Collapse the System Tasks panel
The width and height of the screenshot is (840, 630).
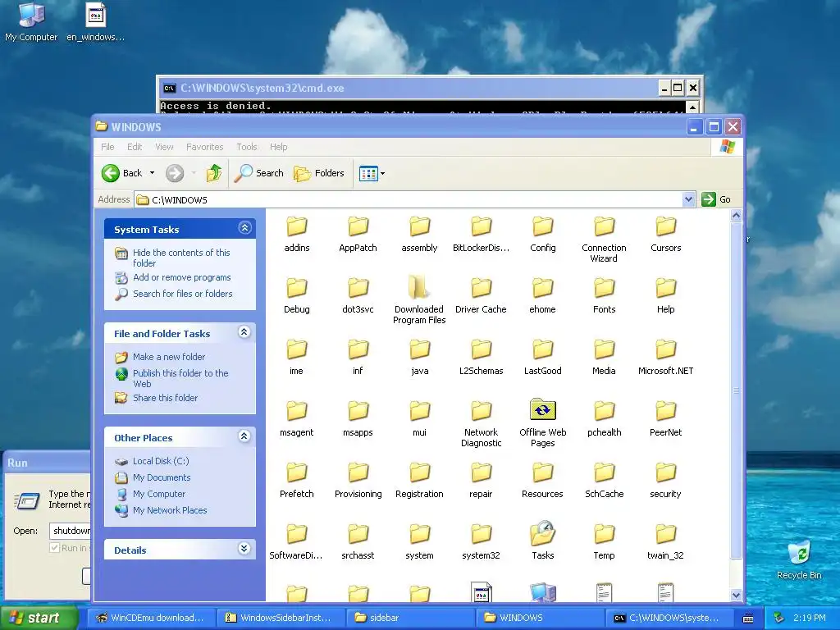pos(244,228)
